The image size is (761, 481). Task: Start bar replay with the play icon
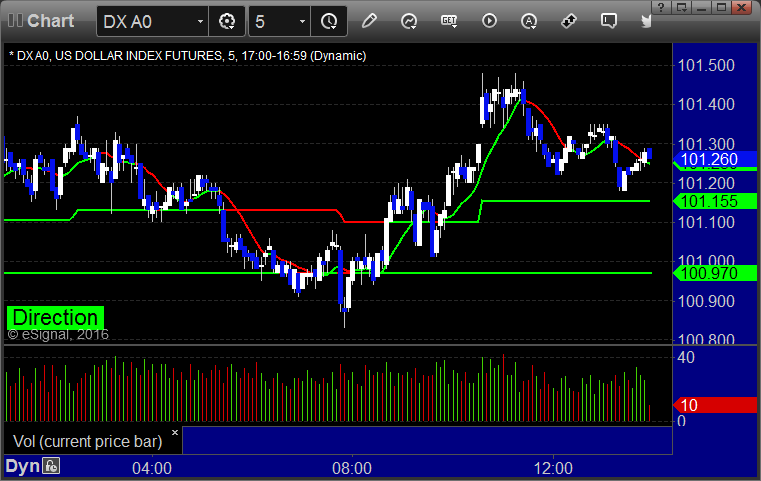(x=489, y=21)
